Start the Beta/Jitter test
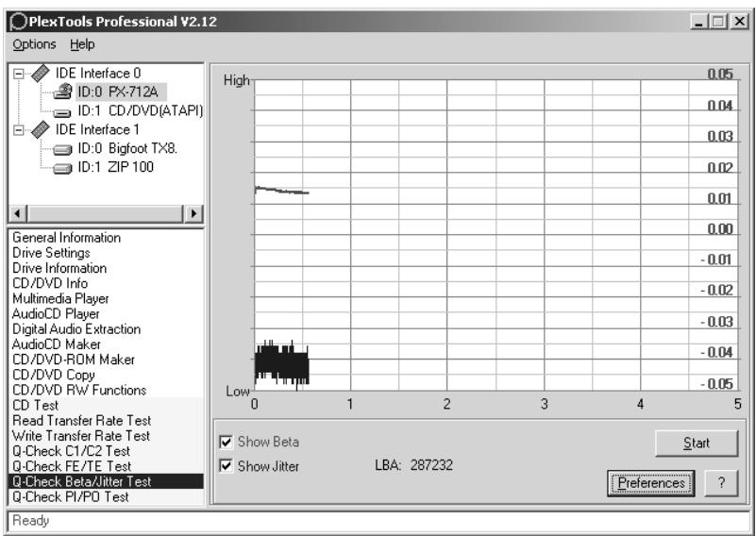This screenshot has height=536, width=756. [x=697, y=443]
